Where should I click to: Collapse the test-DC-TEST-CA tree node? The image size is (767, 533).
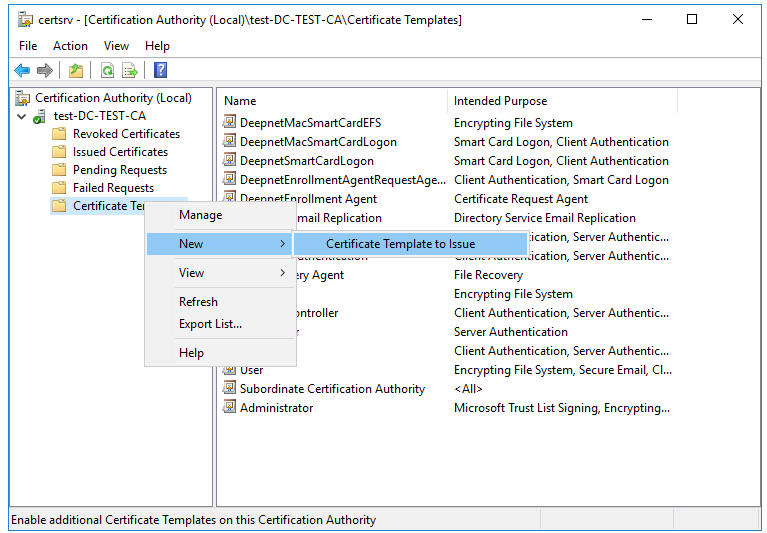tap(22, 116)
